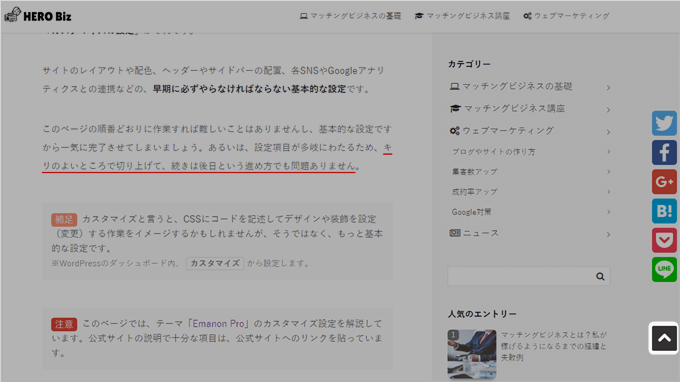This screenshot has width=680, height=382.
Task: Open マッチングビジネスの基礎 in top navigation
Action: coord(350,16)
